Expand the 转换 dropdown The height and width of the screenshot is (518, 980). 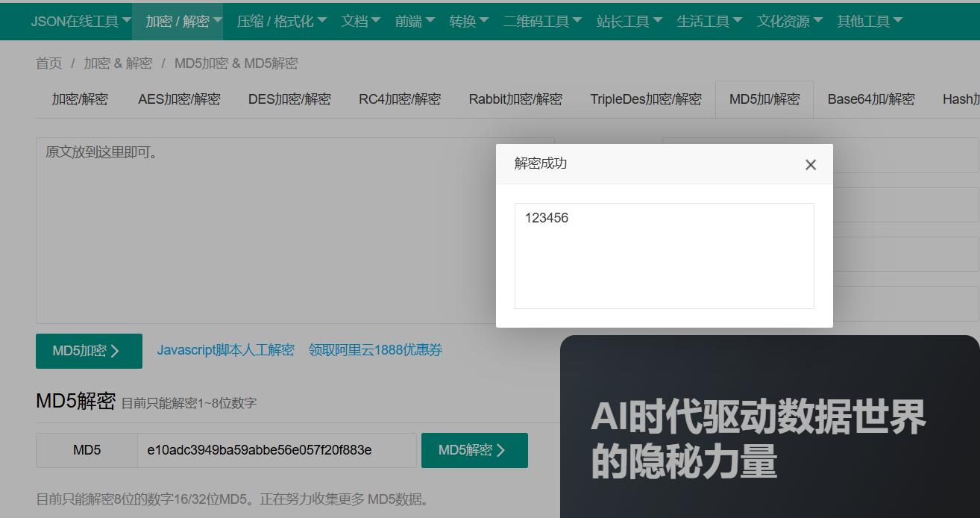pyautogui.click(x=469, y=21)
